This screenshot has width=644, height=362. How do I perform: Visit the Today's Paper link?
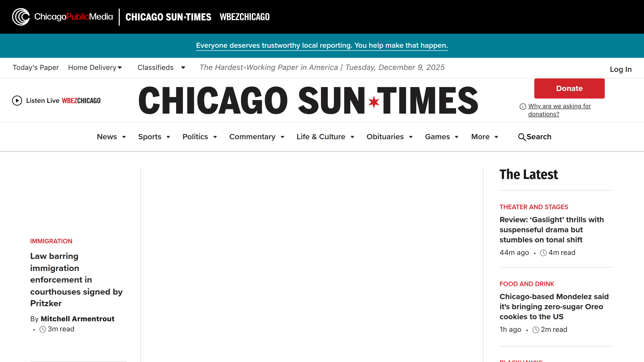[x=35, y=67]
